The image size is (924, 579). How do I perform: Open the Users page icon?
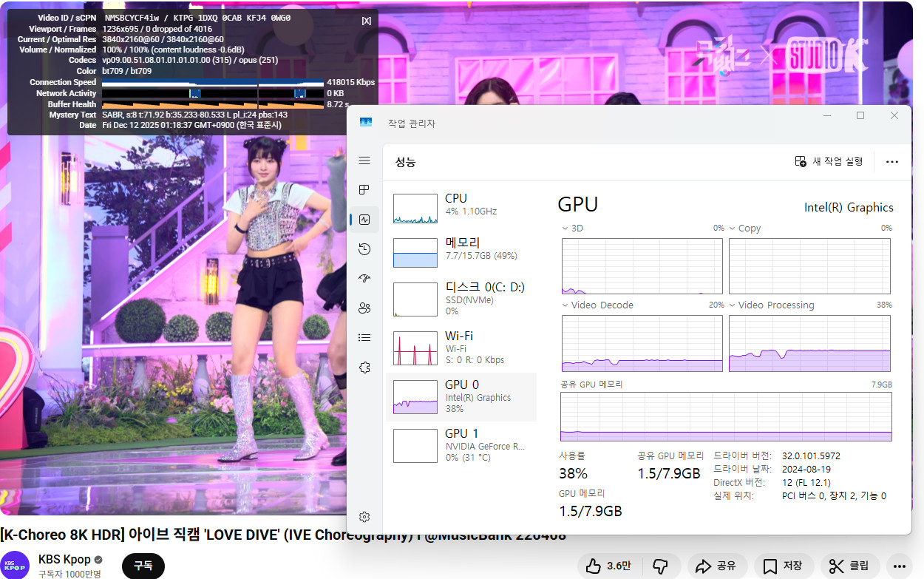[x=364, y=308]
